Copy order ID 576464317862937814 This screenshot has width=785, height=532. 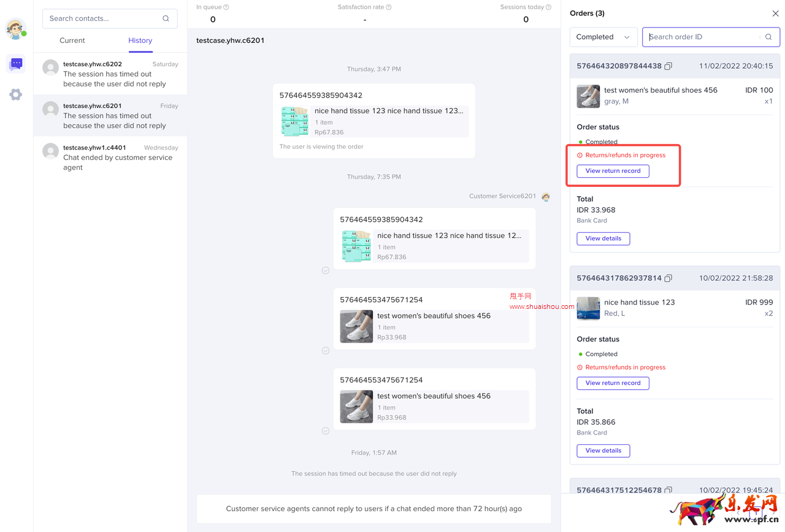pos(668,278)
